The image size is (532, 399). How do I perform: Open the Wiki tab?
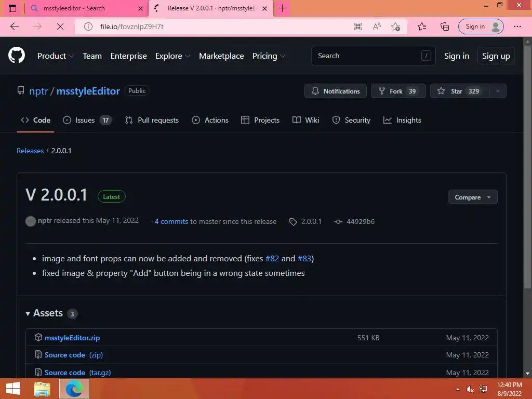[305, 120]
